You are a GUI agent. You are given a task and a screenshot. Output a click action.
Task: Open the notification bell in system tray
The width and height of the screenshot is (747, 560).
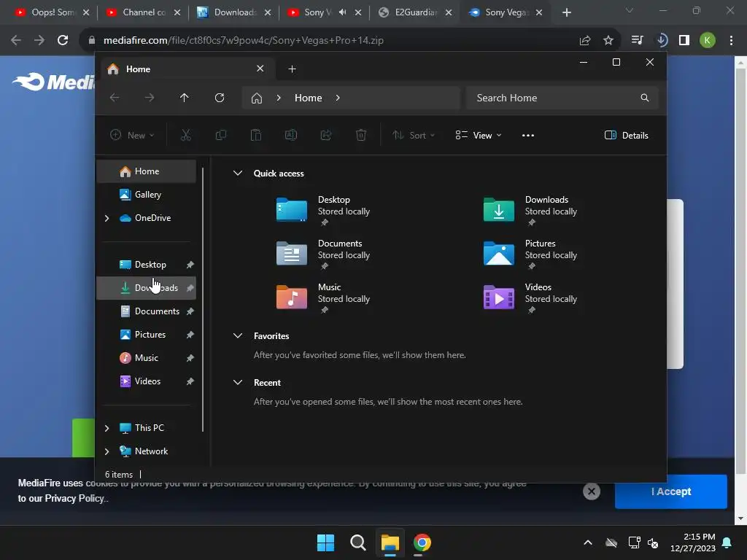click(x=727, y=542)
